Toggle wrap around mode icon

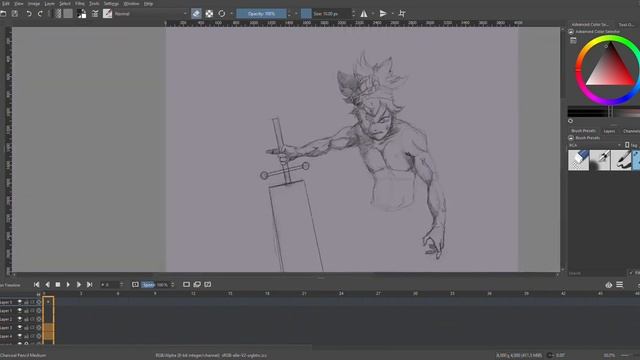click(402, 13)
